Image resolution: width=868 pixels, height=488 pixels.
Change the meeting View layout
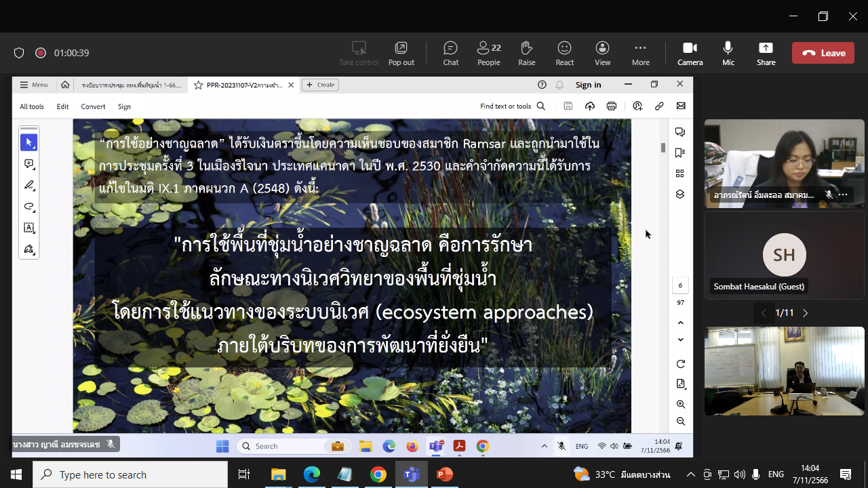point(602,53)
